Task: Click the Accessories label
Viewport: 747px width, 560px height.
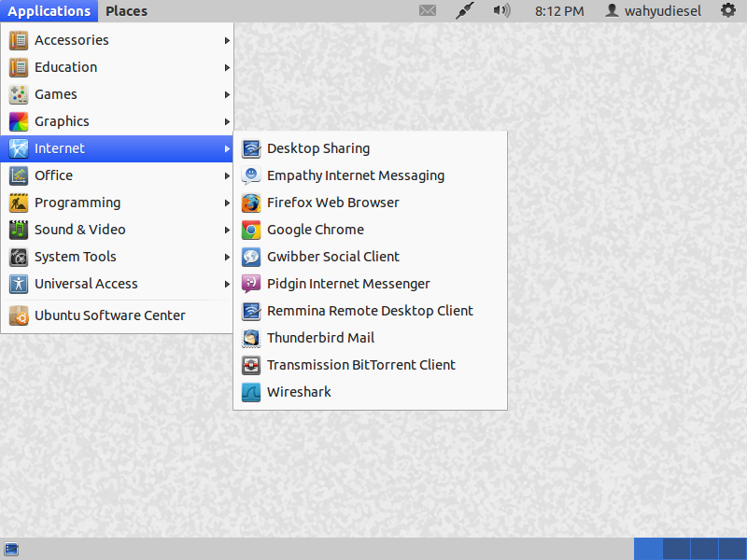Action: [x=72, y=40]
